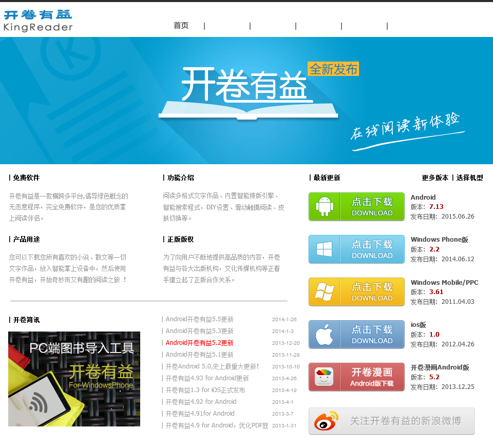Open red link Android开卷有益5.2更新
The width and height of the screenshot is (493, 448).
(x=199, y=343)
